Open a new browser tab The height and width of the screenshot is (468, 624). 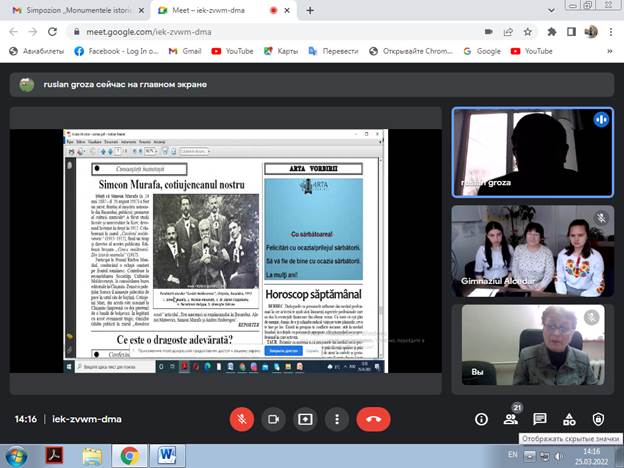[x=310, y=10]
